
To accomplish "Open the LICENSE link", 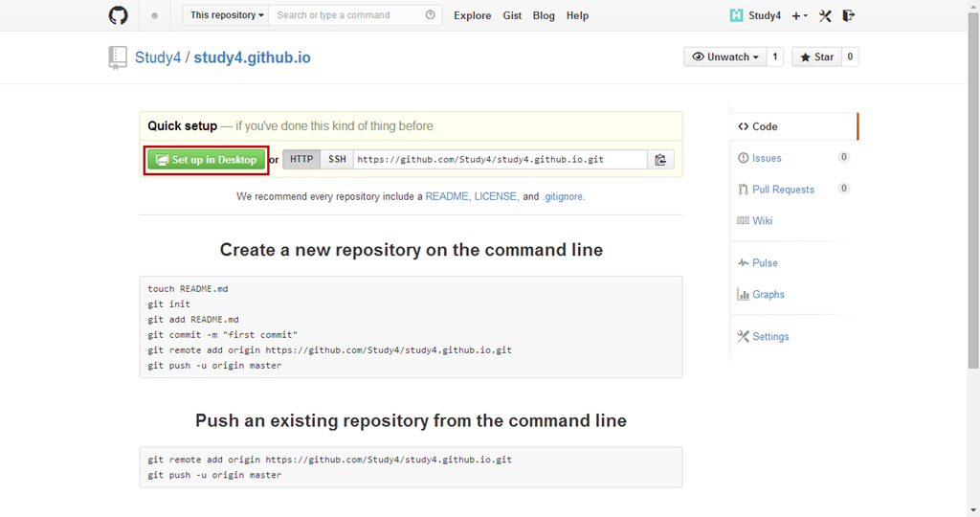I will point(497,196).
